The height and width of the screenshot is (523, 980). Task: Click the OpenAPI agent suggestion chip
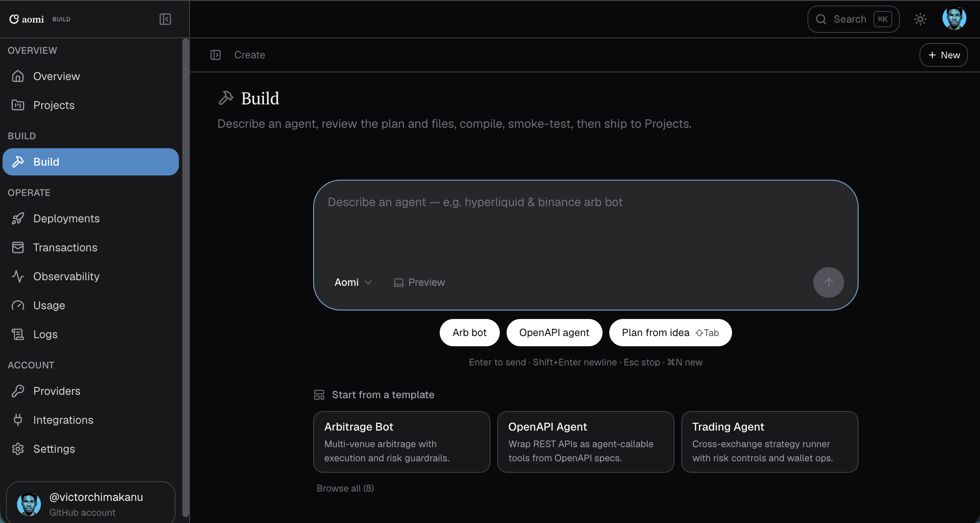tap(554, 333)
